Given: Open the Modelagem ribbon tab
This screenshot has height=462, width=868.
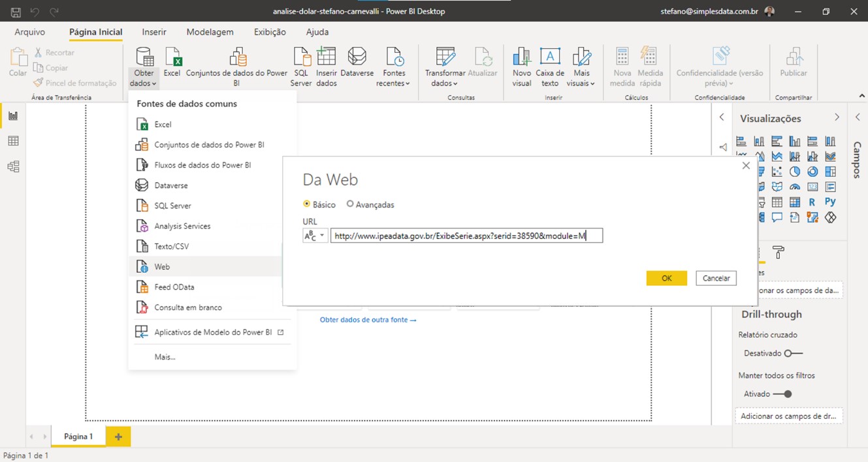Looking at the screenshot, I should tap(210, 32).
